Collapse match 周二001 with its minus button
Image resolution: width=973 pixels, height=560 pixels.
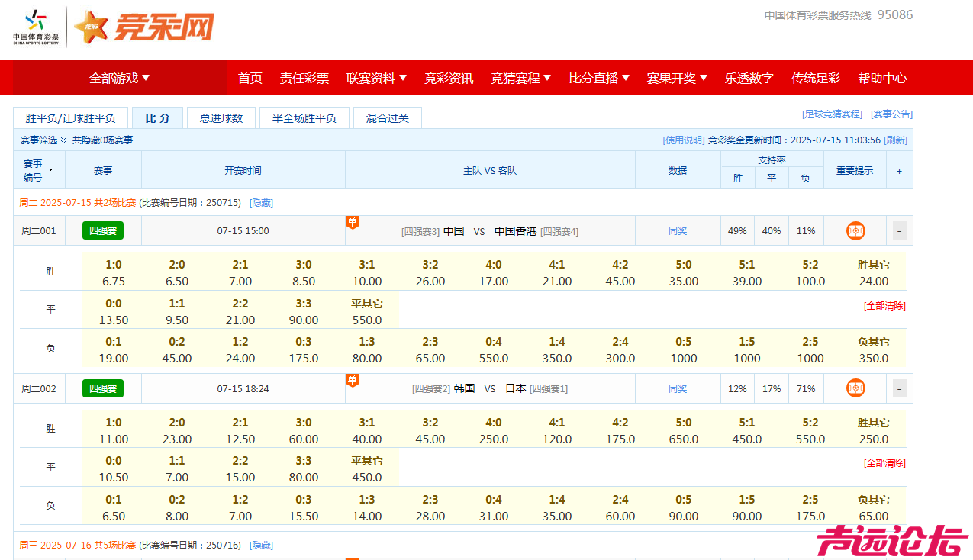tap(898, 230)
